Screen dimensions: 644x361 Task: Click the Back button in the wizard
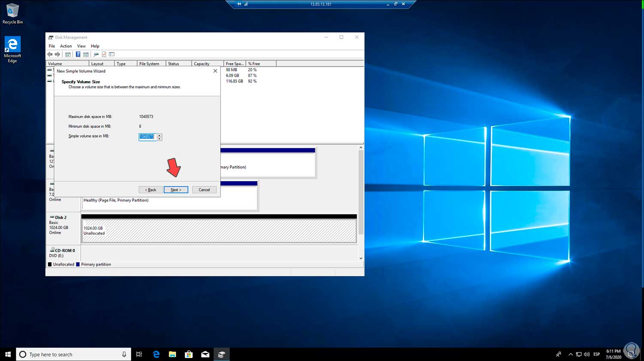tap(151, 190)
